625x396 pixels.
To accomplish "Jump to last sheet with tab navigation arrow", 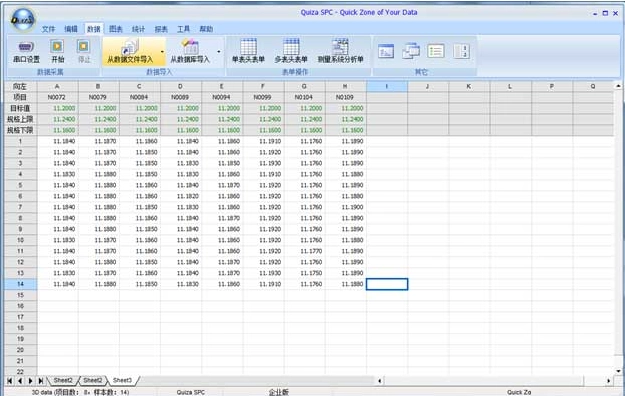I will point(41,381).
